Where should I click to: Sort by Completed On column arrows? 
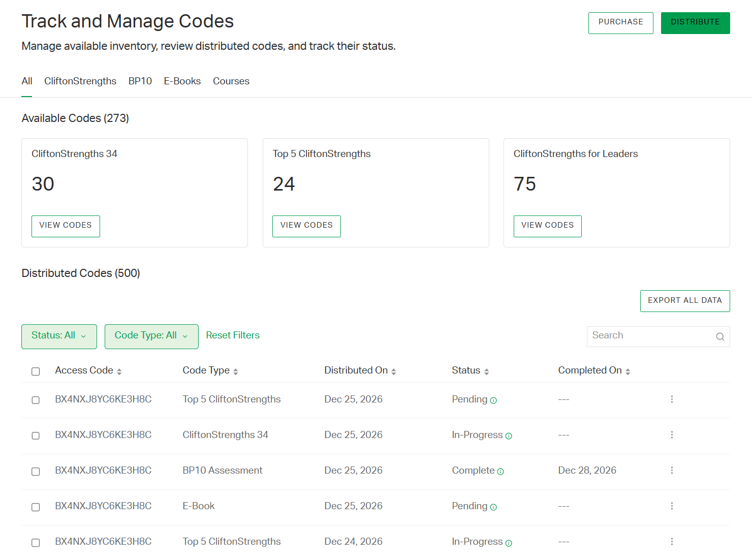tap(628, 371)
